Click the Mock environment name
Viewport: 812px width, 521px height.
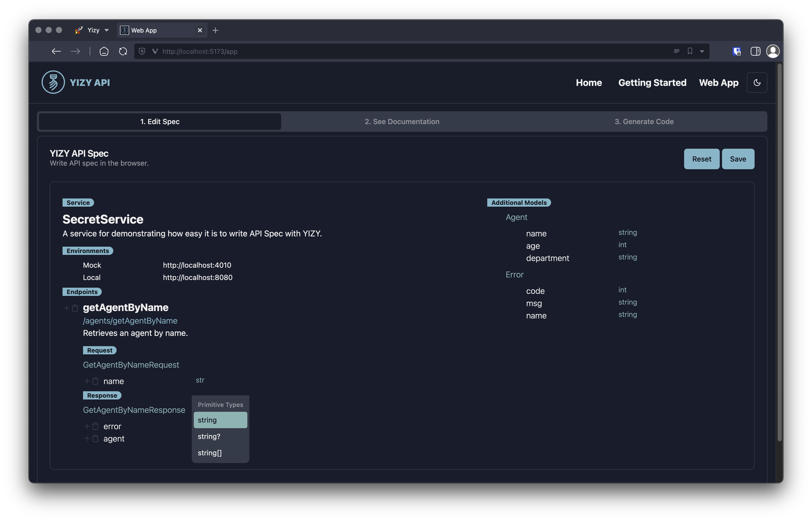click(x=92, y=265)
